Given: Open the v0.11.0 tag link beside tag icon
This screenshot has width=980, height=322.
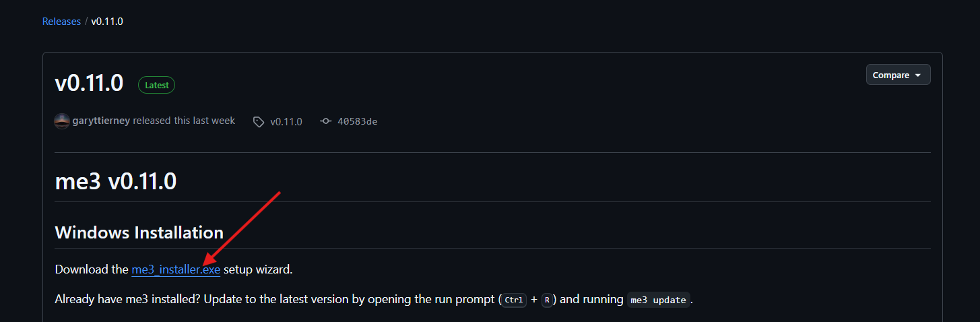Looking at the screenshot, I should [286, 122].
